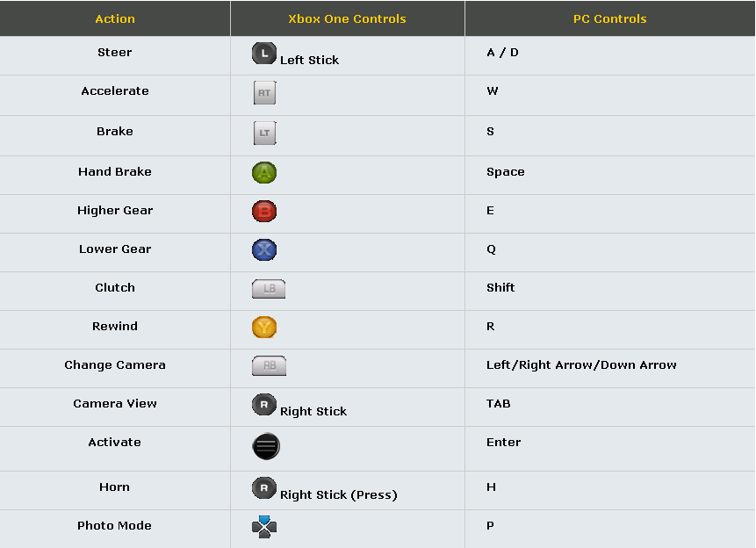
Task: Select the yellow Y button icon
Action: click(264, 327)
